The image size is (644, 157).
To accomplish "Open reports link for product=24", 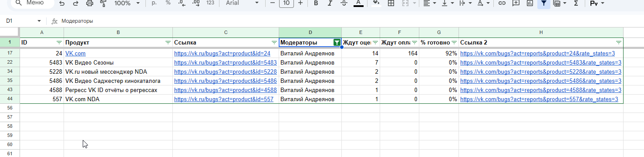I will click(537, 54).
